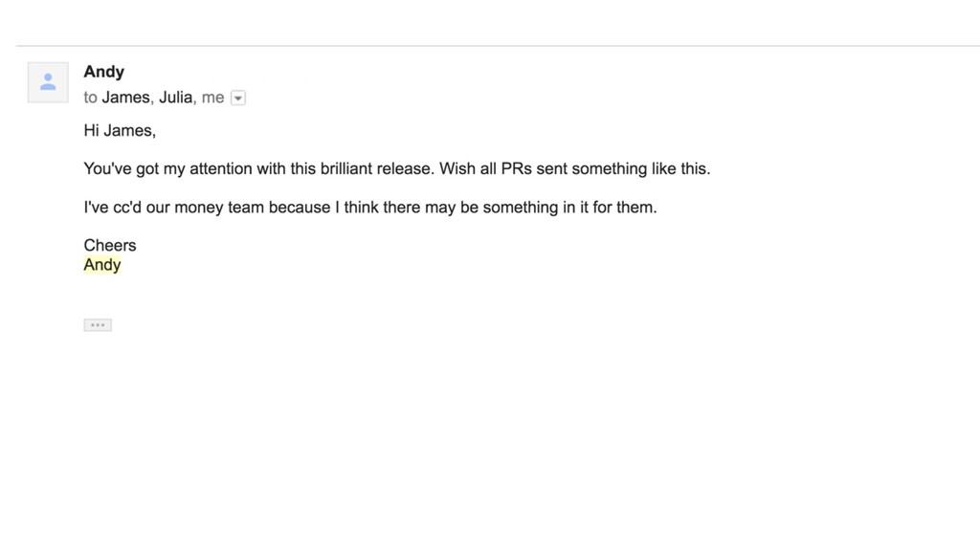
Task: Open recipient James in the to line
Action: (125, 98)
